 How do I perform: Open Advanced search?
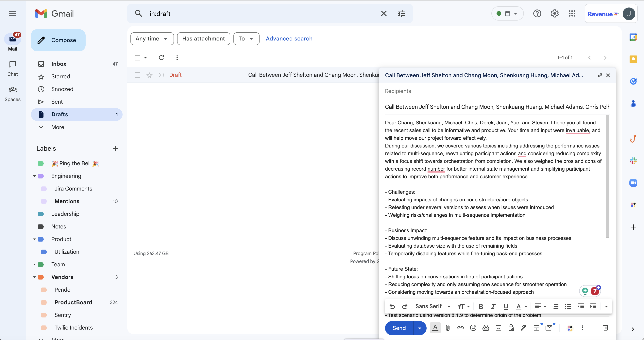tap(289, 39)
